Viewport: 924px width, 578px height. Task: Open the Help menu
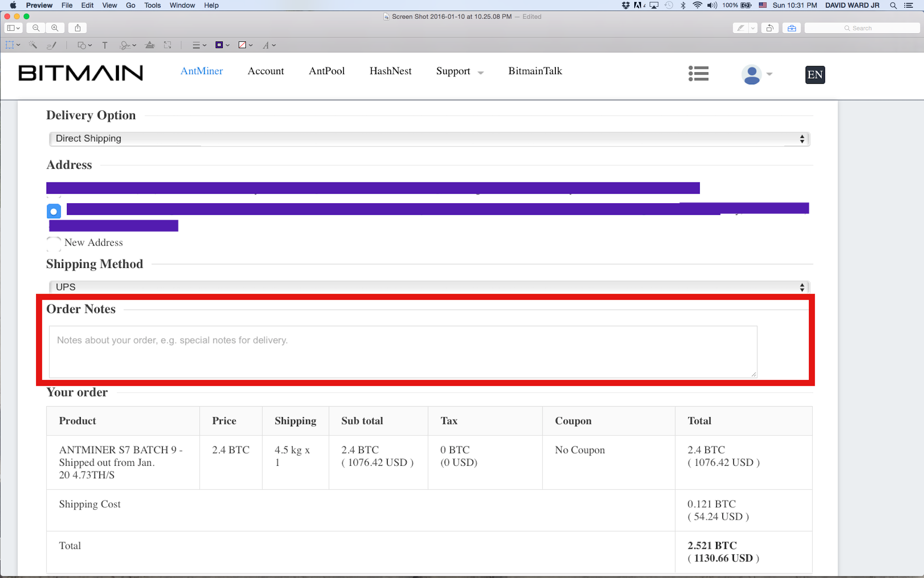(211, 5)
